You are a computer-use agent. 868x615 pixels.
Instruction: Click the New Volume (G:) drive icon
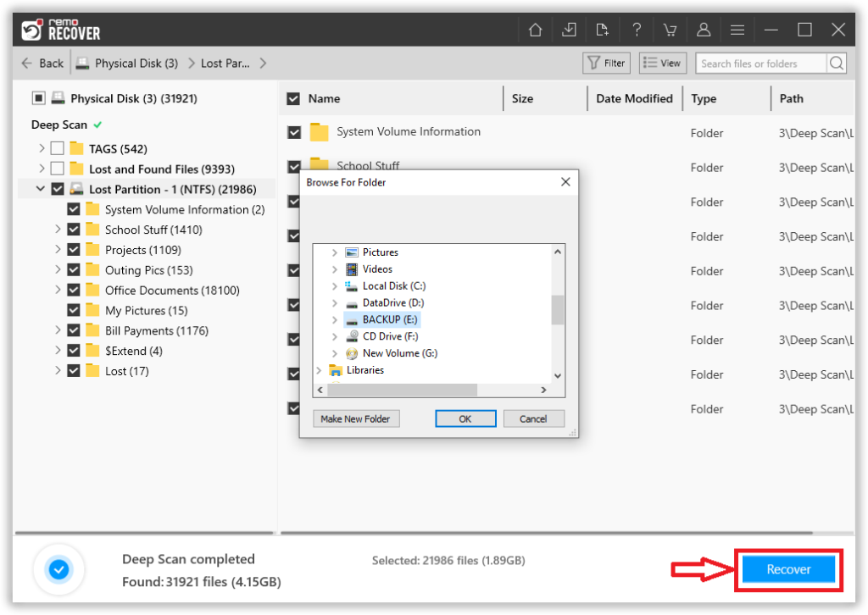(x=352, y=353)
